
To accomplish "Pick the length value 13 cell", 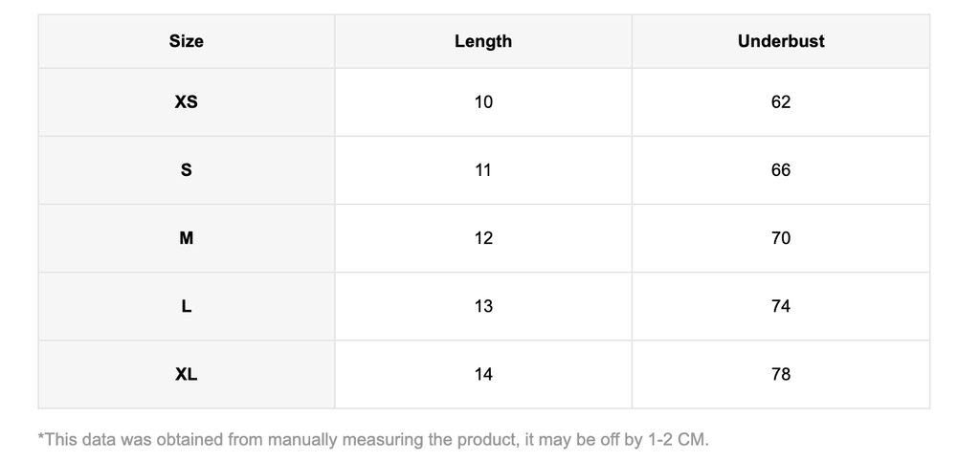I will [x=483, y=306].
